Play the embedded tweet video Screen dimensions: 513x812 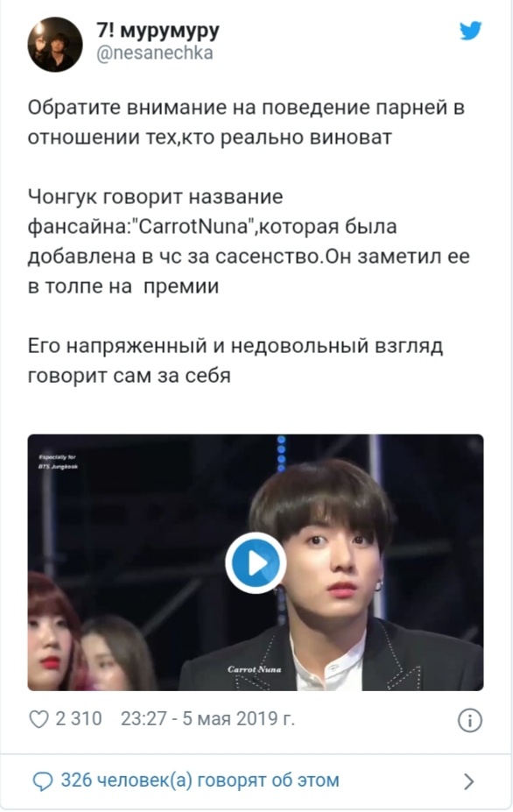click(256, 563)
